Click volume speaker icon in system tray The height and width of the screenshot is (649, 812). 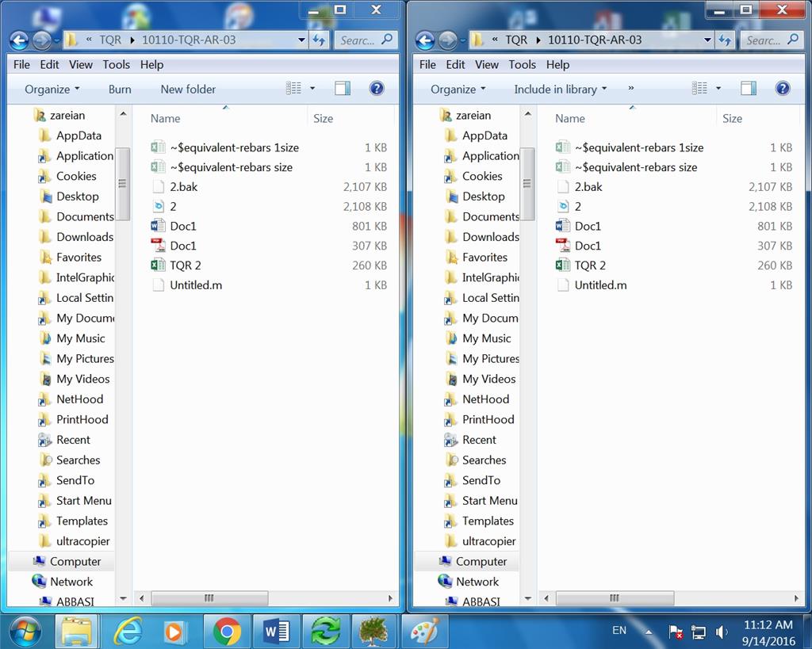[721, 632]
